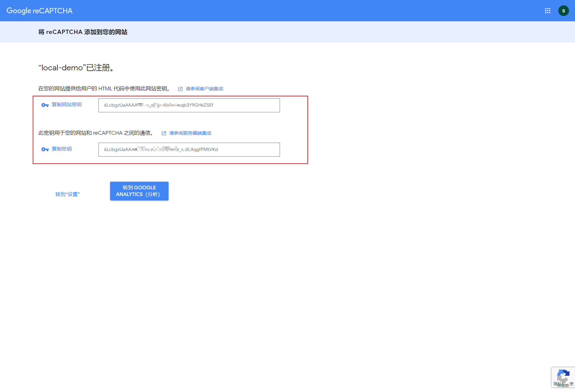Copy the site key via 复制网站密钥

(67, 105)
